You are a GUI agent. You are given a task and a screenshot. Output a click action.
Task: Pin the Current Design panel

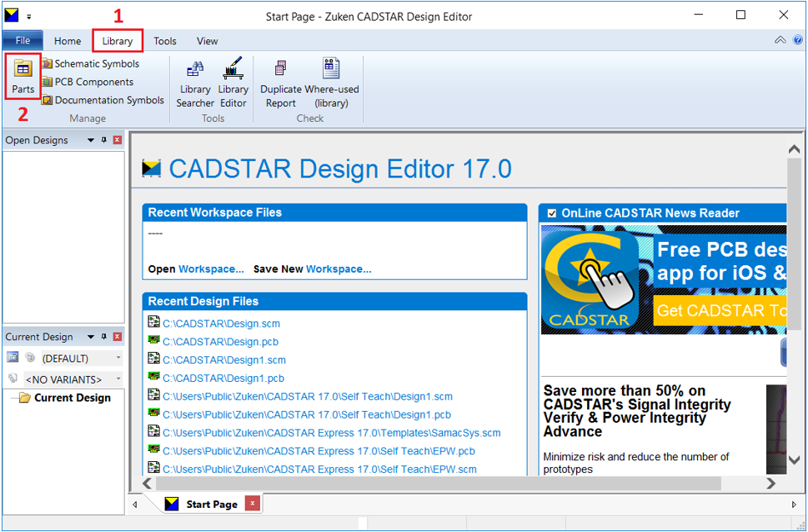tap(104, 337)
